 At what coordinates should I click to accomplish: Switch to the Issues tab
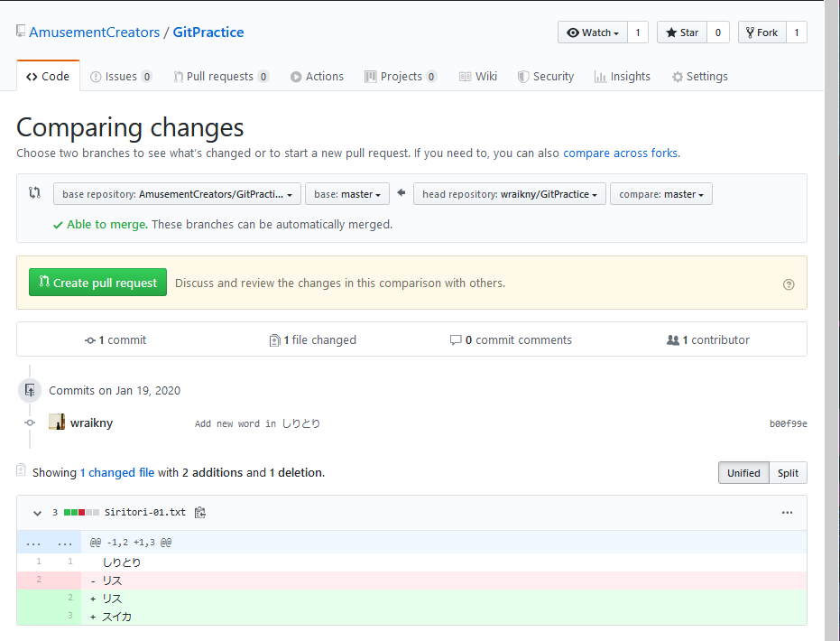[121, 77]
